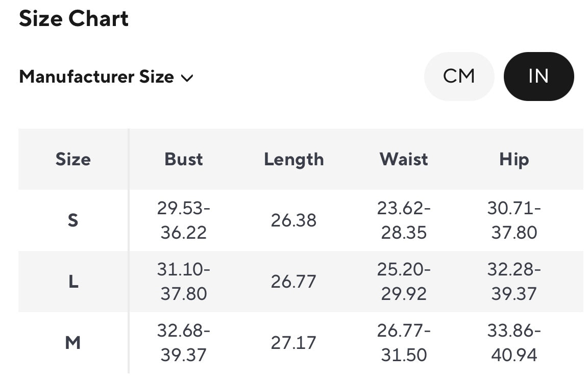The height and width of the screenshot is (378, 588).
Task: Click the Hip column header
Action: point(514,159)
